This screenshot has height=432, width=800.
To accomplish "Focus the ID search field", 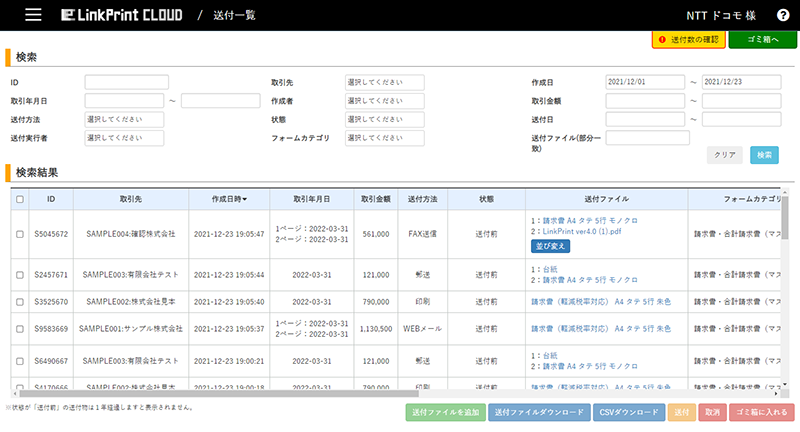I will click(x=127, y=82).
